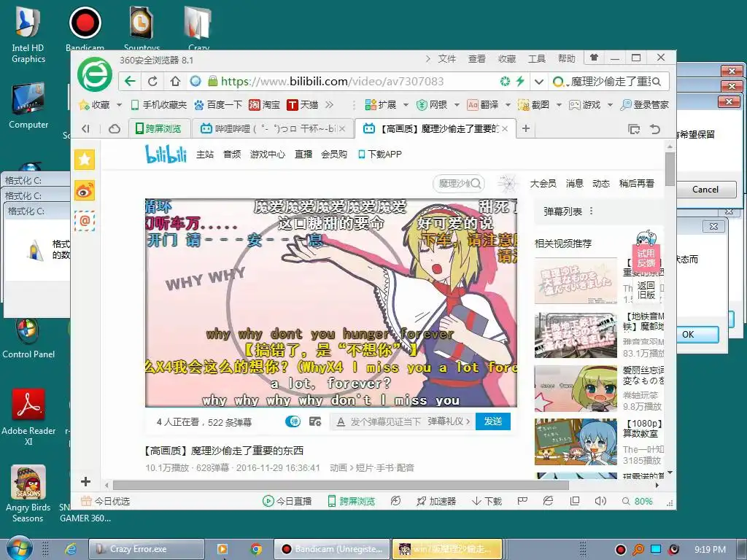The image size is (747, 560).
Task: Click 登录管家 login manager
Action: (x=645, y=105)
